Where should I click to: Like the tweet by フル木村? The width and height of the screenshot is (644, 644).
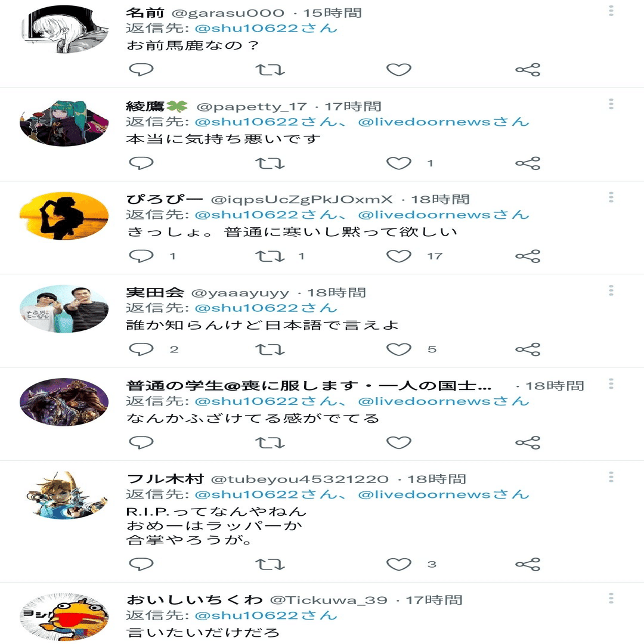tap(399, 564)
